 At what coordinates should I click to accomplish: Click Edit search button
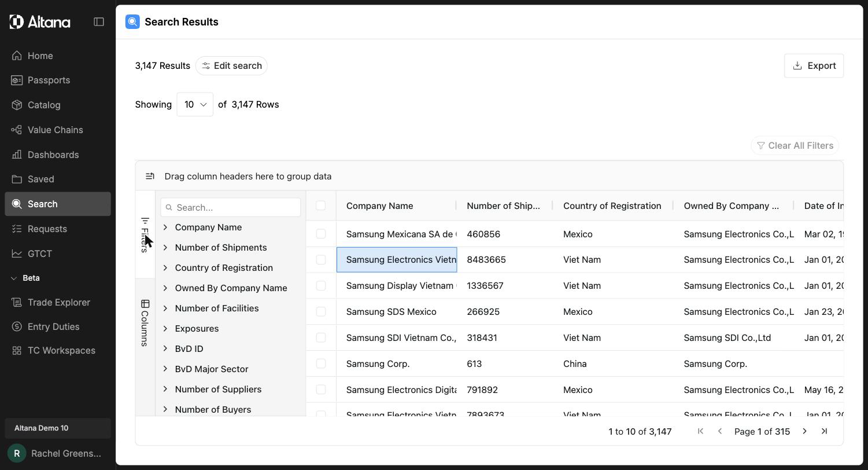231,65
